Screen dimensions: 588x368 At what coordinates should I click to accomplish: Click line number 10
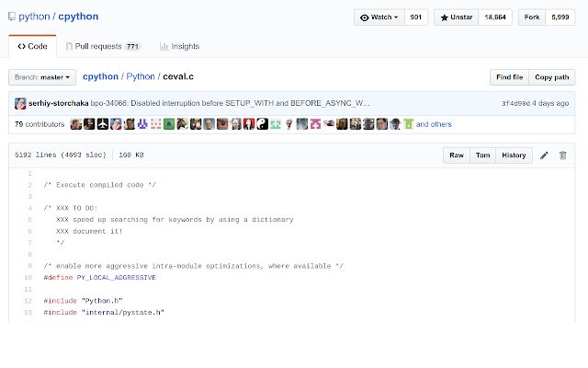[x=28, y=278]
